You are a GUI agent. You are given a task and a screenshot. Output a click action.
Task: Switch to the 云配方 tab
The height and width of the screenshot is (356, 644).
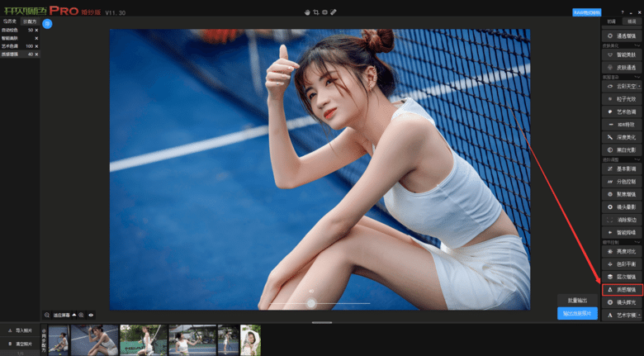[29, 21]
